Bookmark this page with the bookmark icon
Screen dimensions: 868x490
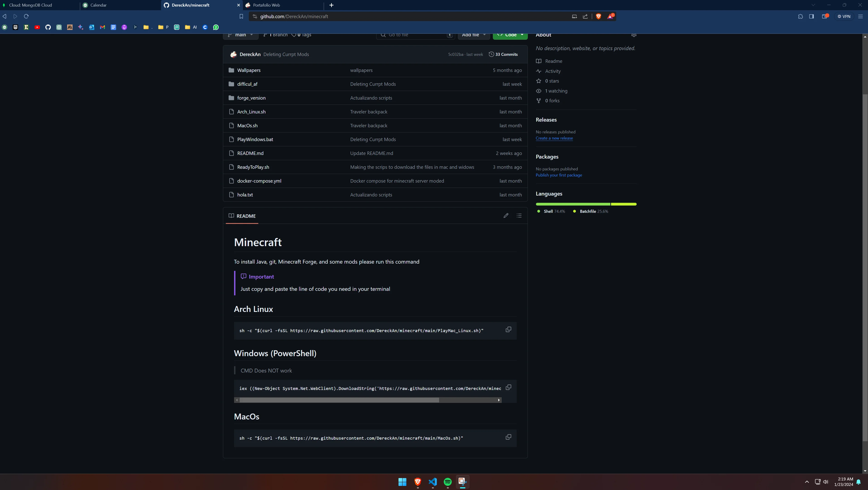(241, 16)
